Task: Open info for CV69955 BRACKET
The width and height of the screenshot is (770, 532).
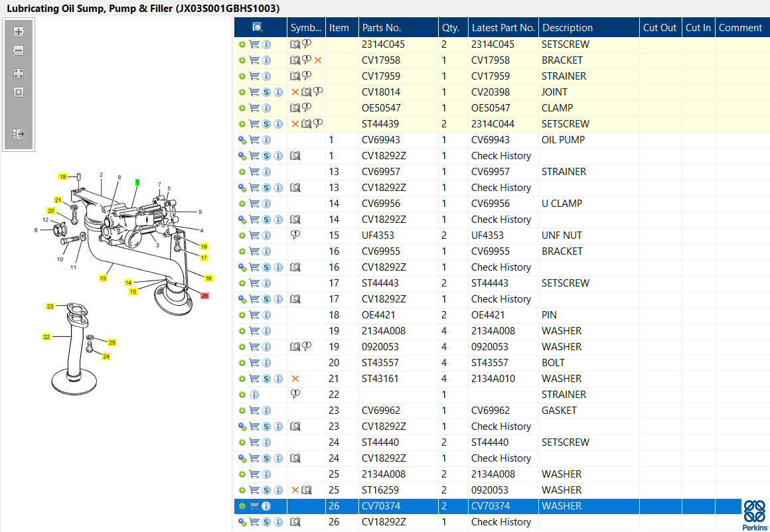Action: 266,251
